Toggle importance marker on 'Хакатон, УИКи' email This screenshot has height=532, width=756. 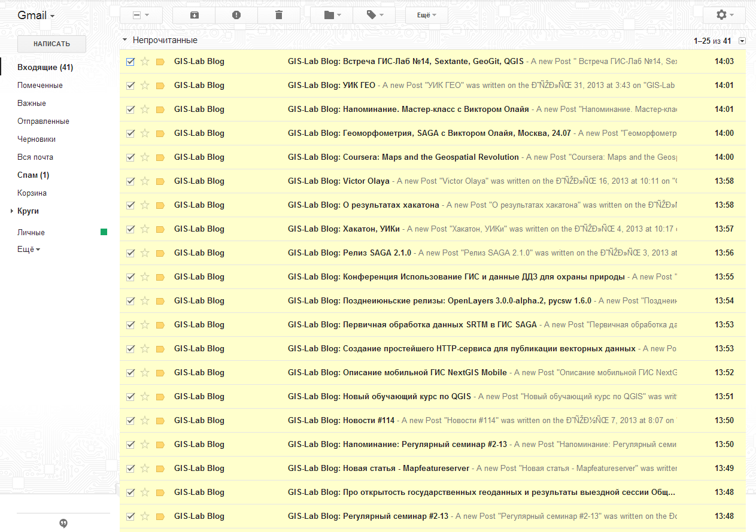(x=160, y=229)
